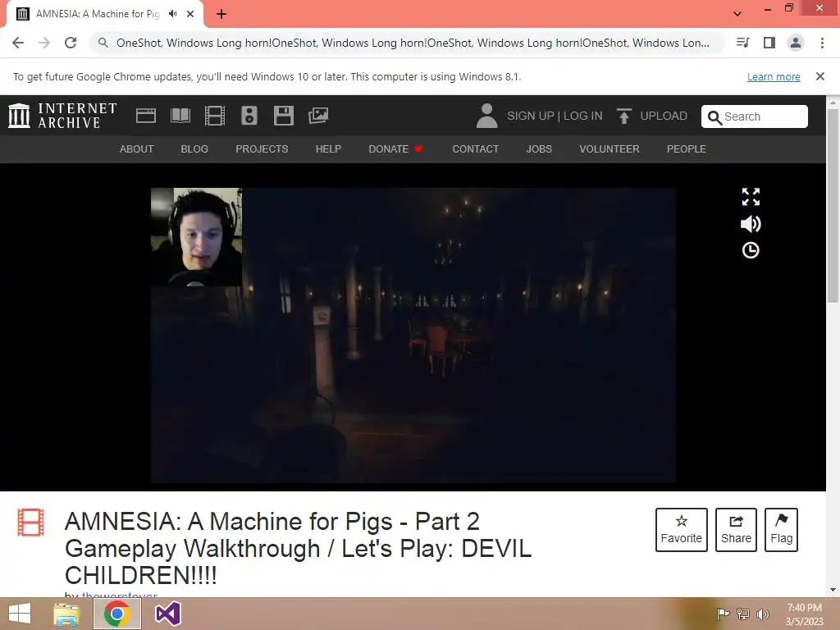Click the page vertical scrollbar thumb
Viewport: 840px width, 630px height.
point(833,206)
